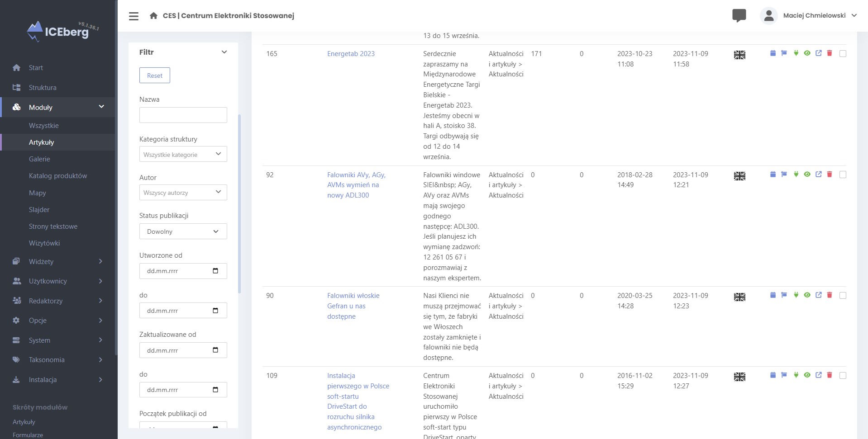The width and height of the screenshot is (868, 439).
Task: Open Falowniki włoskie Gefran article link
Action: [353, 306]
